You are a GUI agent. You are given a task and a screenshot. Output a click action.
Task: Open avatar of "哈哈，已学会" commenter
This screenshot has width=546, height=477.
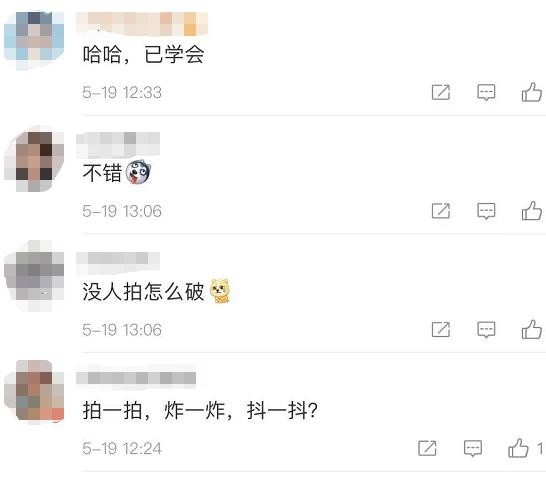34,40
